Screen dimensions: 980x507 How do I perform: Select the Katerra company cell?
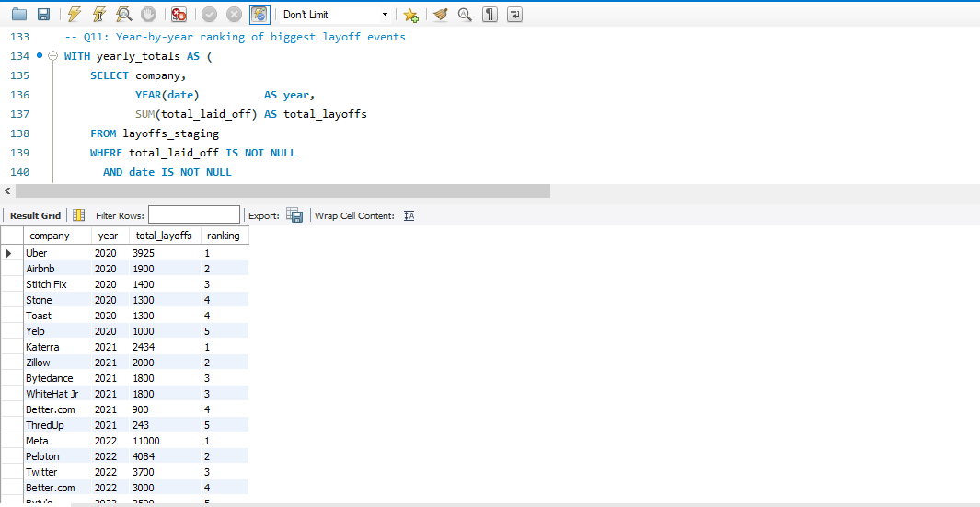point(57,347)
